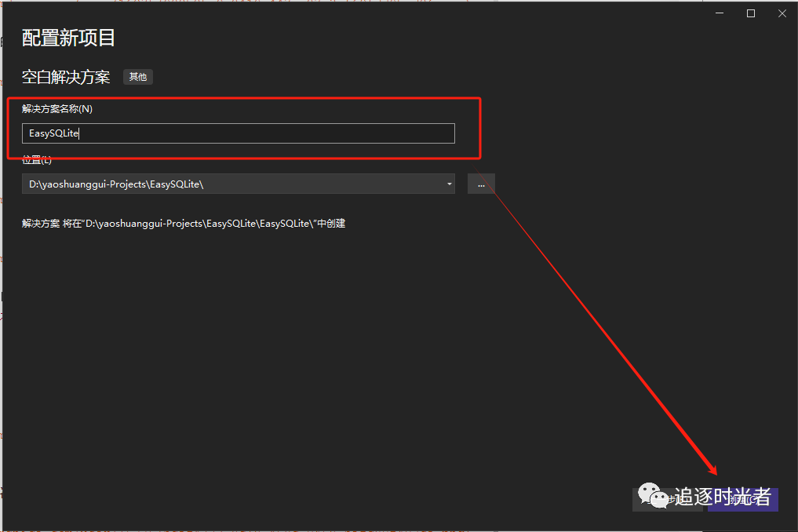Click the 配置新项目 title
The image size is (798, 532).
(x=69, y=38)
